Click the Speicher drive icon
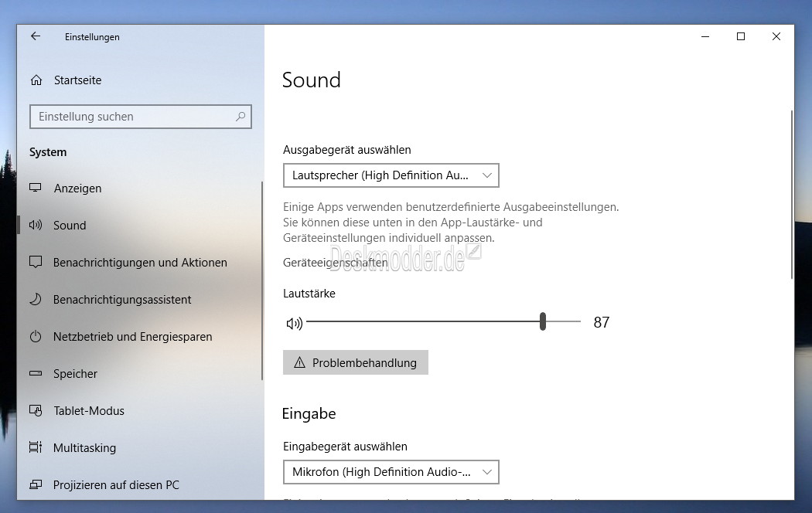 [x=36, y=374]
